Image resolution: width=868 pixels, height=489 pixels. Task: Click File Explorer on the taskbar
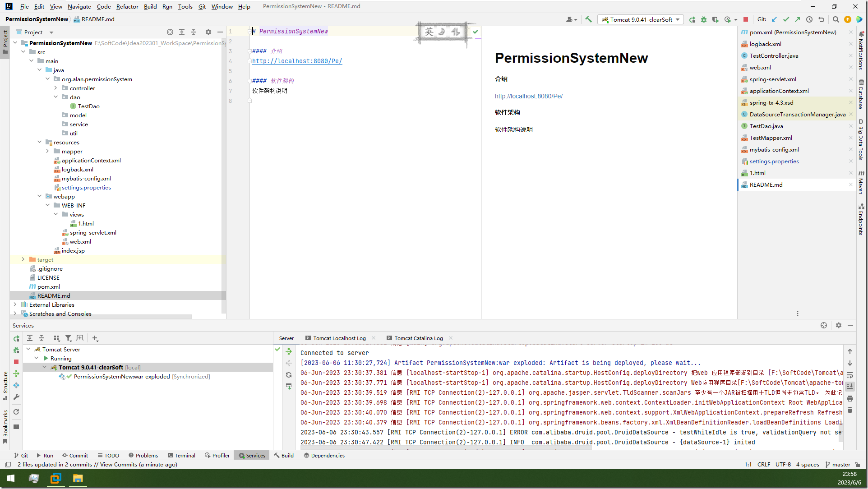coord(78,478)
